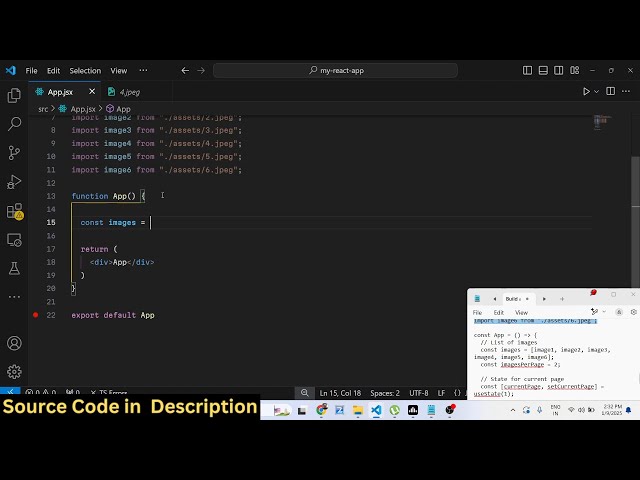640x480 pixels.
Task: Open the Explorer view in activity bar
Action: (14, 96)
